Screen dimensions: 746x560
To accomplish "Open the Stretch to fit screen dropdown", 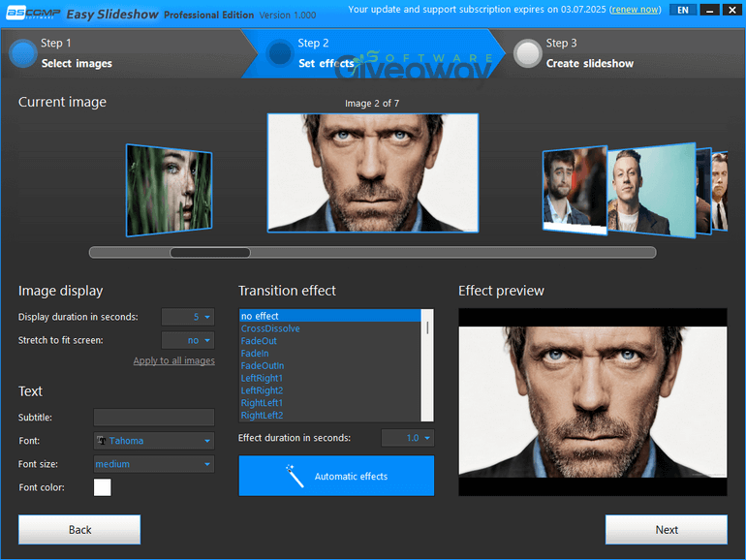I will click(x=188, y=340).
